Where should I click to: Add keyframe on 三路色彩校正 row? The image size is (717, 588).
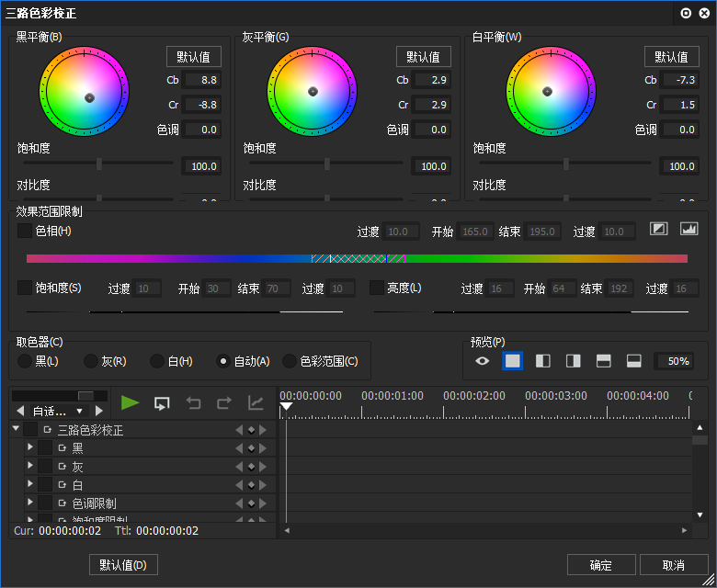[x=251, y=430]
